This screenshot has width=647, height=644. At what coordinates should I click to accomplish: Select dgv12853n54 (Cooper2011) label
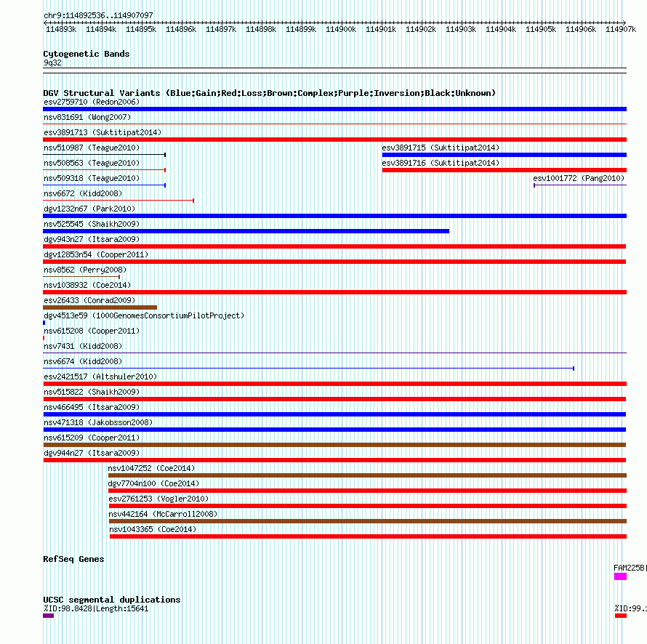click(x=96, y=254)
